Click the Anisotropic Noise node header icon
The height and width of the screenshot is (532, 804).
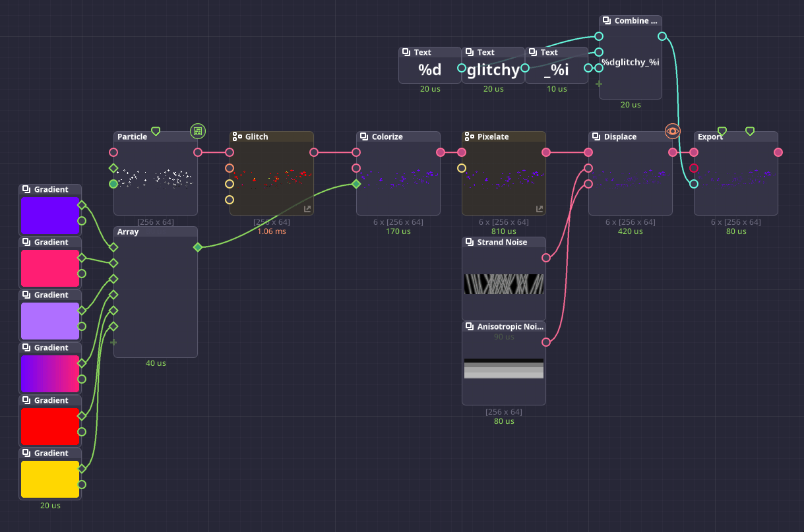point(470,327)
